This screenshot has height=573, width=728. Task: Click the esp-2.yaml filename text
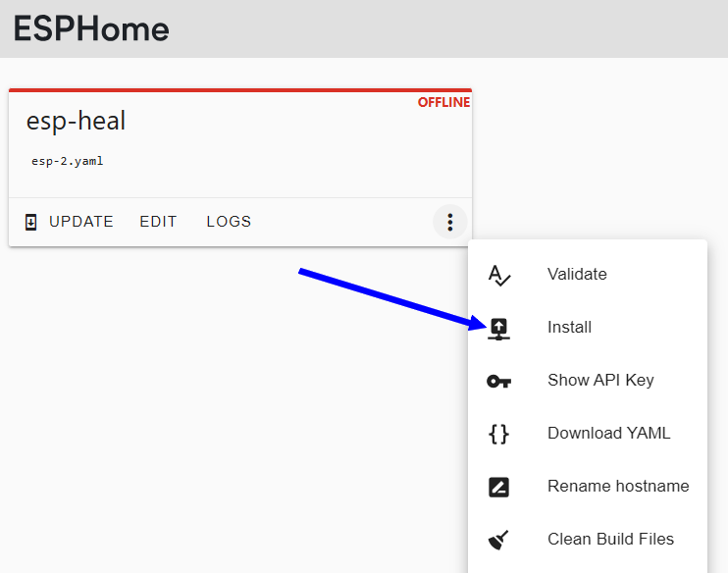point(67,161)
